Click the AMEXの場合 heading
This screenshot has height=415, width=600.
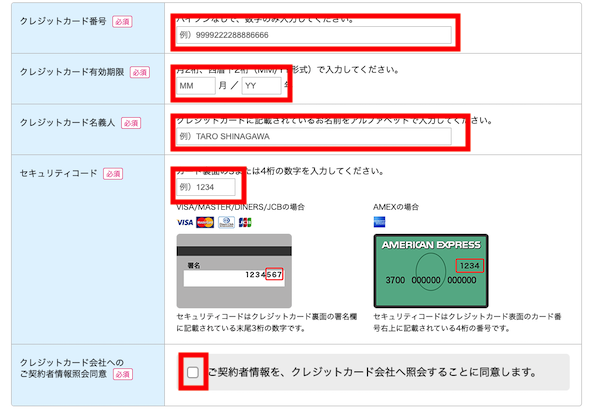tap(396, 207)
